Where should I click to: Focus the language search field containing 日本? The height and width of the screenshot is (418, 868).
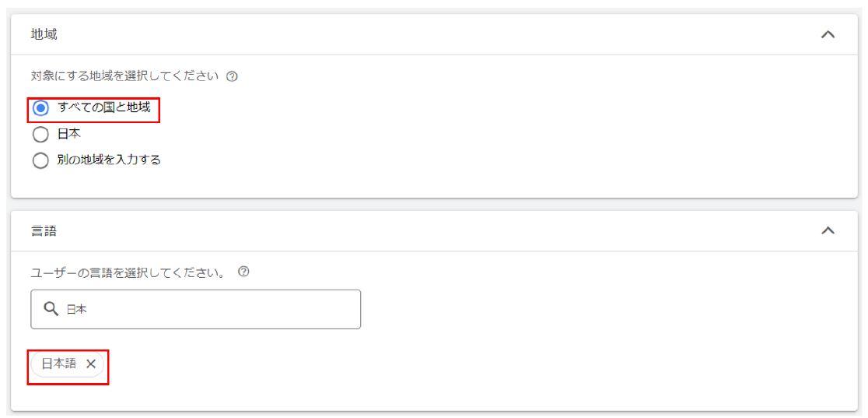[195, 309]
